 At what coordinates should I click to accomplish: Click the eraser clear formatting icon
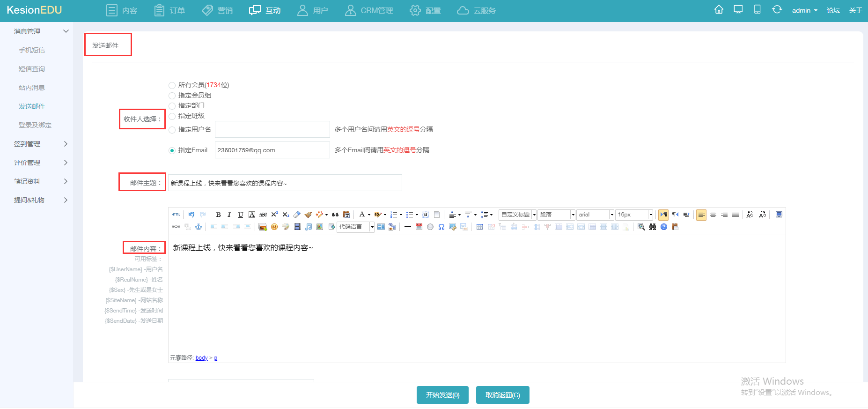(297, 215)
